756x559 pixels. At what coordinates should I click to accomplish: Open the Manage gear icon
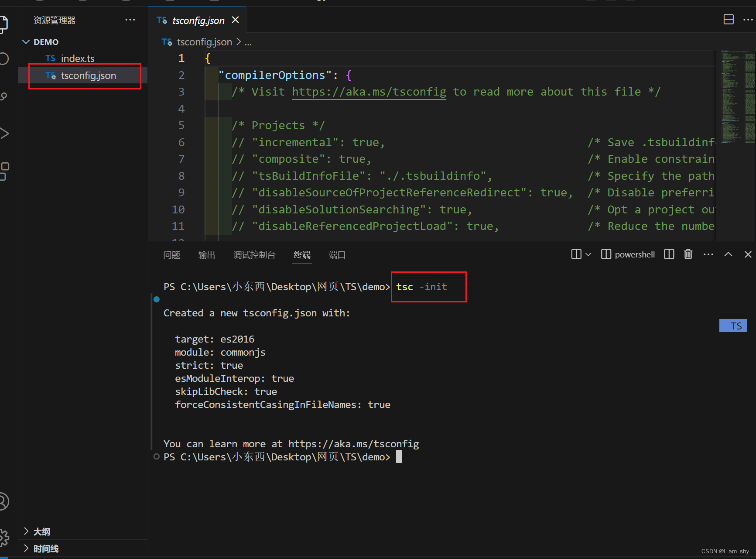pos(3,538)
